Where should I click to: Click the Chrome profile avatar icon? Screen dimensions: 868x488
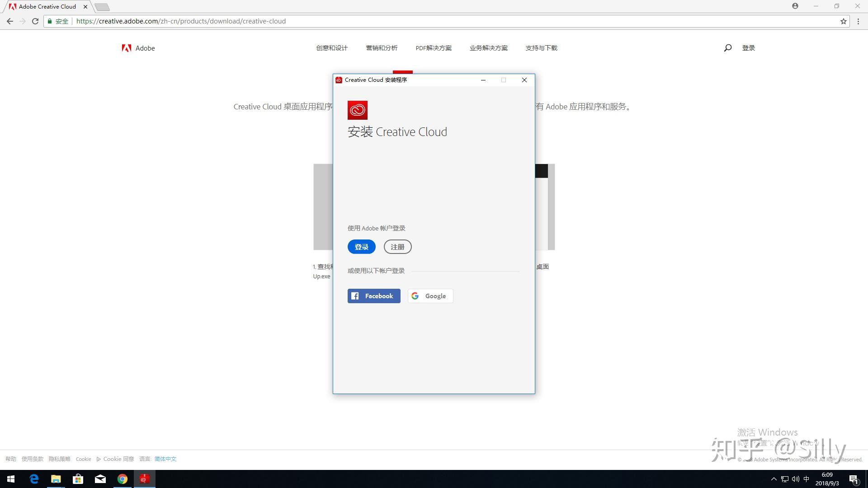tap(795, 6)
